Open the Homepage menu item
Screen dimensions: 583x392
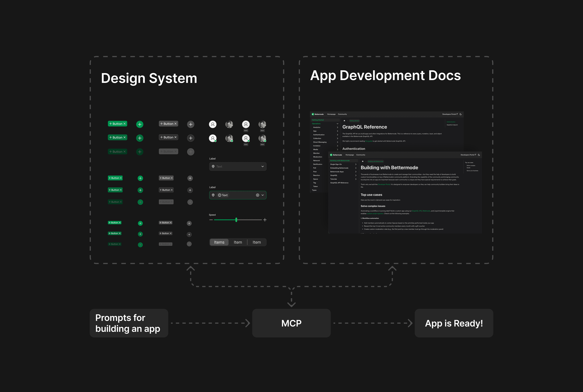(x=331, y=114)
